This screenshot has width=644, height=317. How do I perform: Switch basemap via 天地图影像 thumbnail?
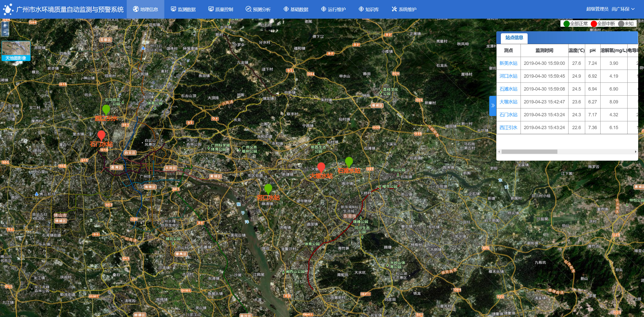coord(16,51)
